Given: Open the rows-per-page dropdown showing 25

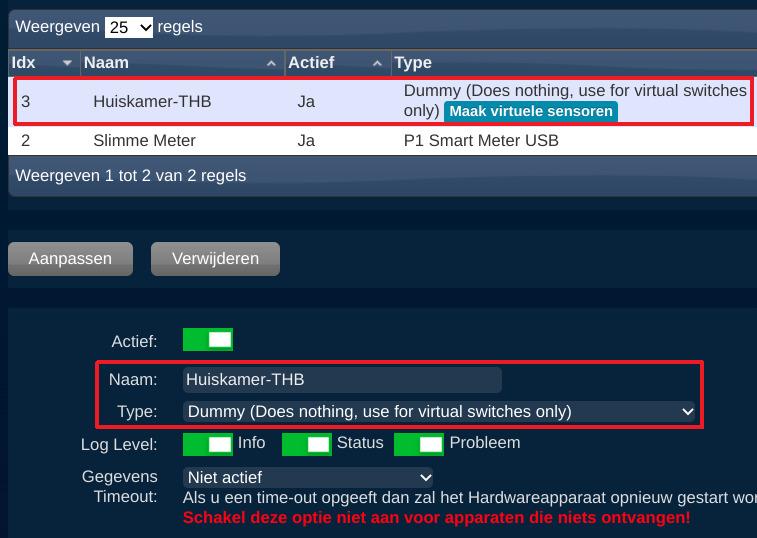Looking at the screenshot, I should 129,27.
